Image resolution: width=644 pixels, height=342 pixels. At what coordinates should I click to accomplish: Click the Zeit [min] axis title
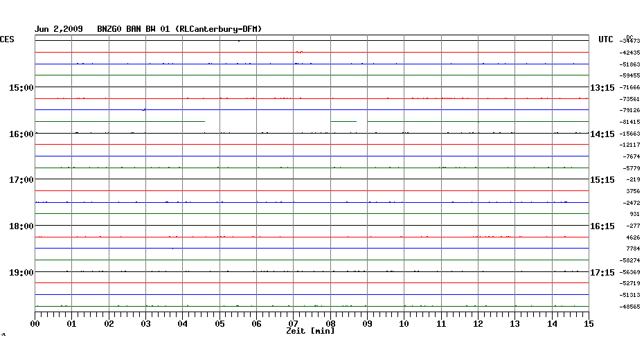[310, 332]
